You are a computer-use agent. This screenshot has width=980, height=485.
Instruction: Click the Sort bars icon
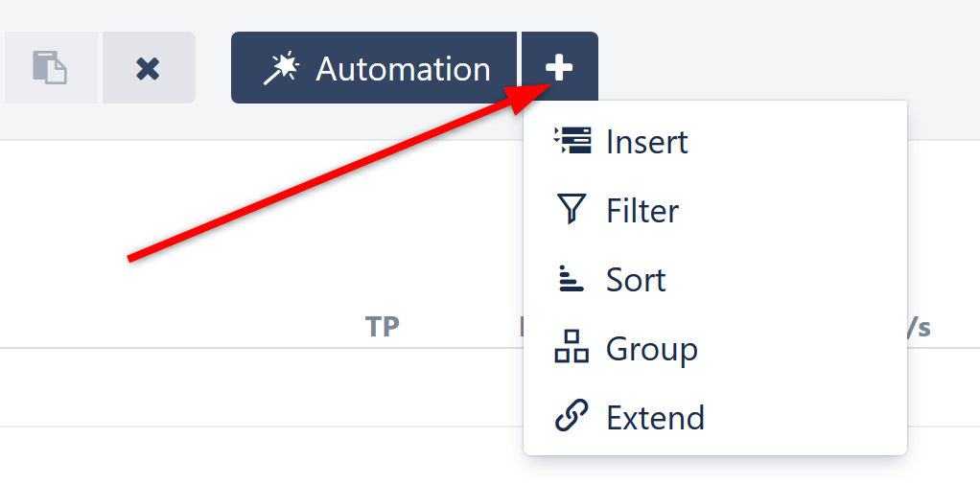coord(571,279)
